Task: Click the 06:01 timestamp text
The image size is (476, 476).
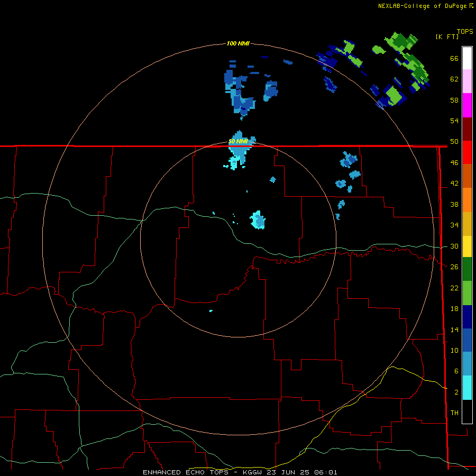Action: [326, 472]
